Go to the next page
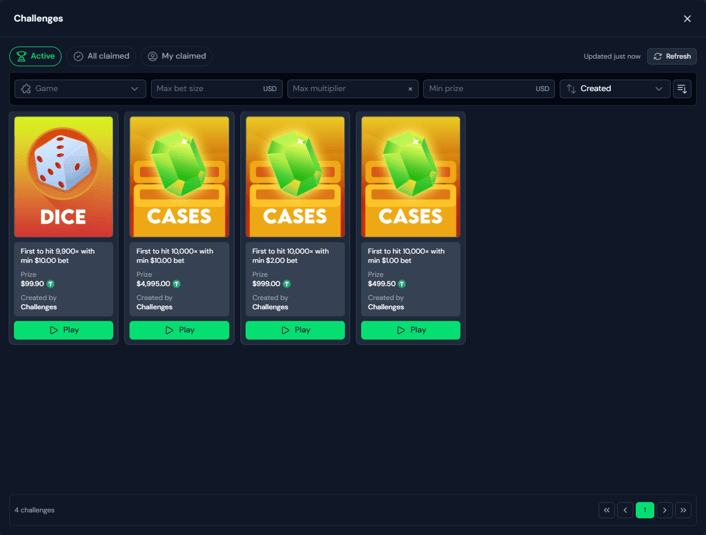 point(665,510)
